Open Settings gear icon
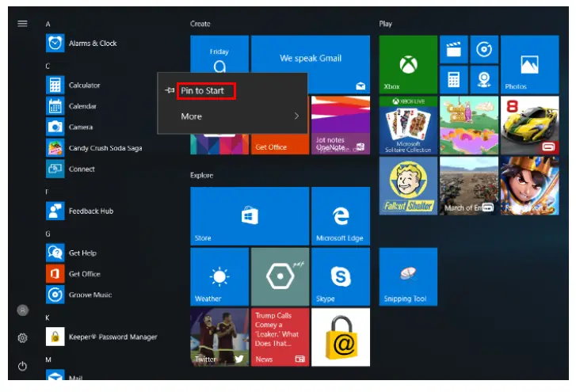 (x=22, y=338)
